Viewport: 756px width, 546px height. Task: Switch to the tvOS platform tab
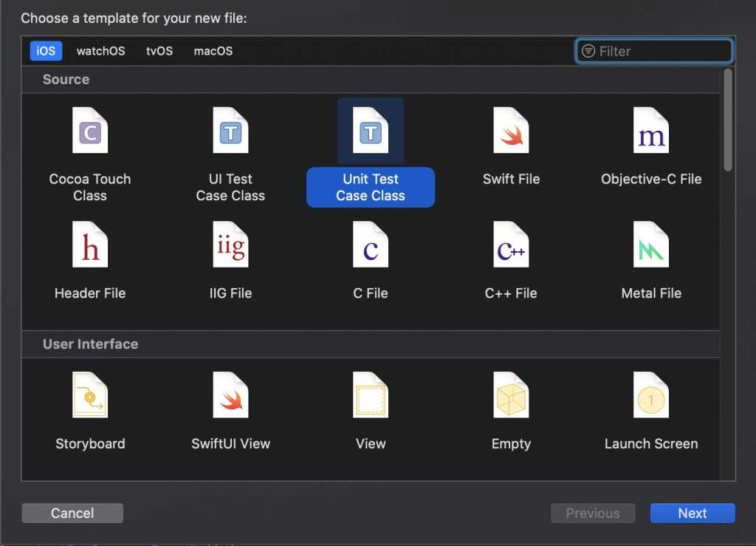159,51
